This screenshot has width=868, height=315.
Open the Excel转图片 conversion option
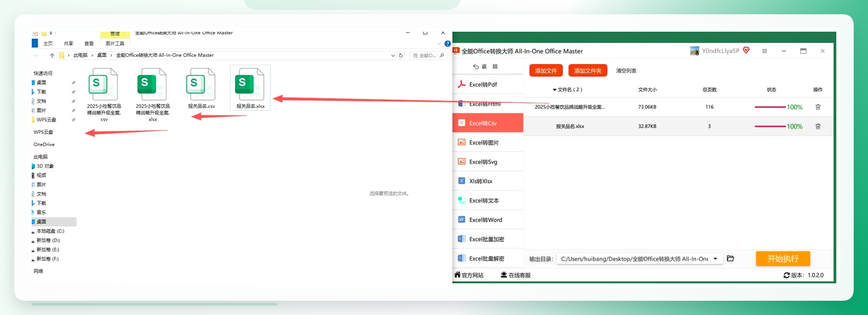point(487,142)
